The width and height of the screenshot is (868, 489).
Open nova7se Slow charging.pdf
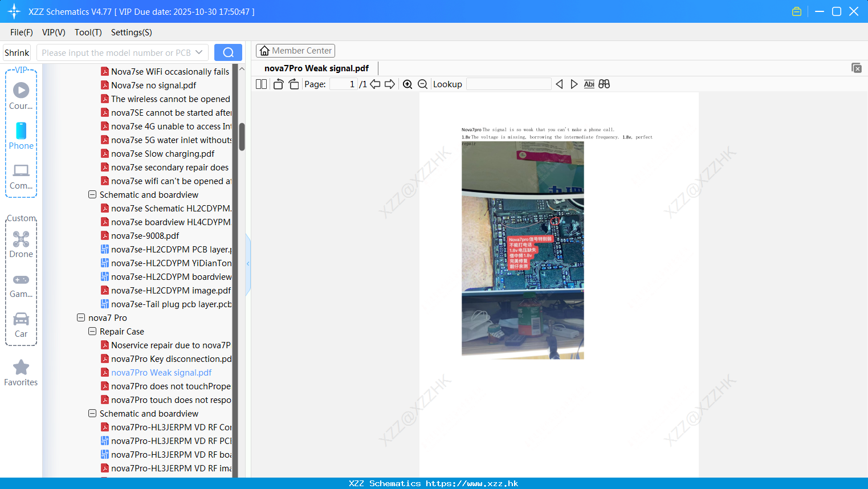click(x=162, y=153)
